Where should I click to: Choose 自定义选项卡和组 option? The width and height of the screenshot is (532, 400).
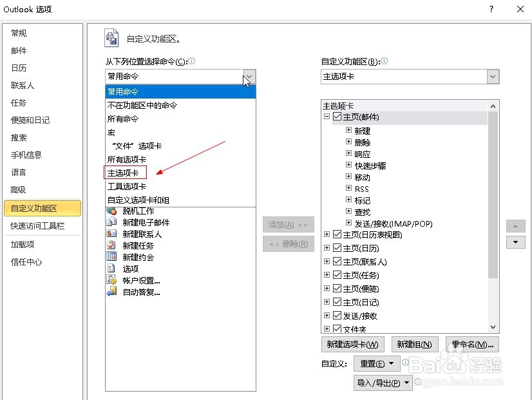(x=180, y=200)
